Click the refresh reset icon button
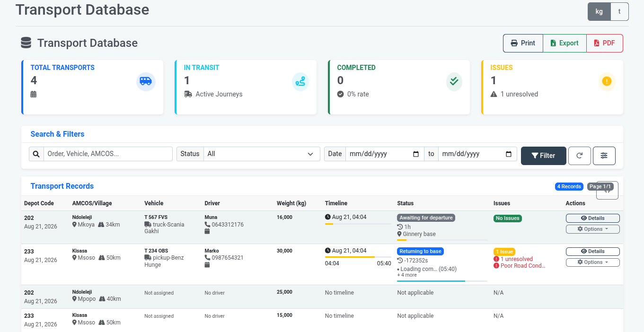Screen dimensions: 644x332 point(580,156)
